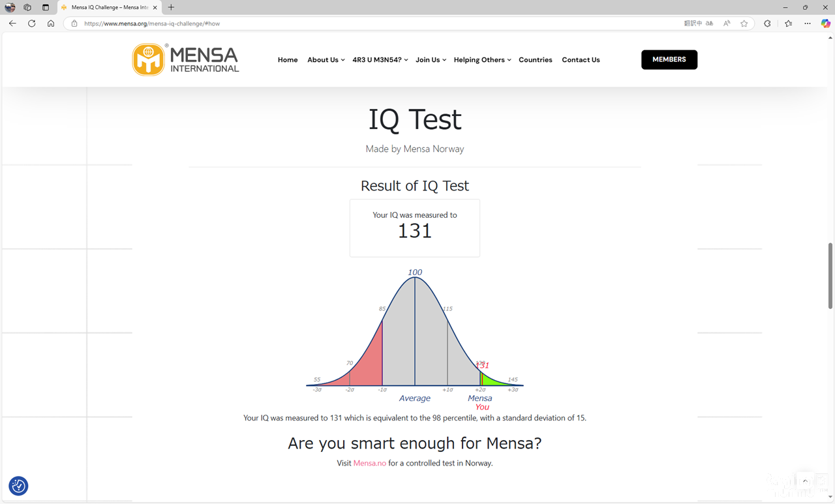Open browser settings and more ellipsis
This screenshot has height=504, width=835.
point(808,23)
